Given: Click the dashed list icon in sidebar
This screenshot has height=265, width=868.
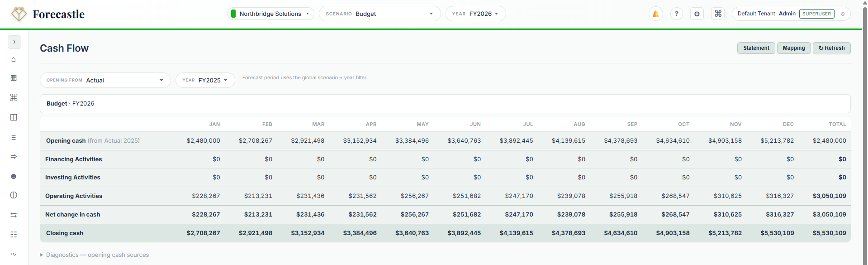Looking at the screenshot, I should point(14,234).
